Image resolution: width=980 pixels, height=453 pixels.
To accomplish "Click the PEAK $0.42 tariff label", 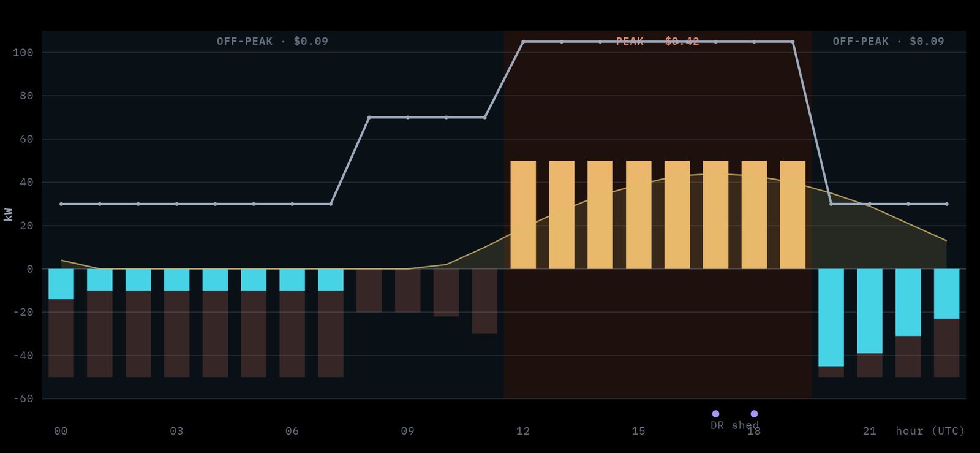I will tap(657, 41).
